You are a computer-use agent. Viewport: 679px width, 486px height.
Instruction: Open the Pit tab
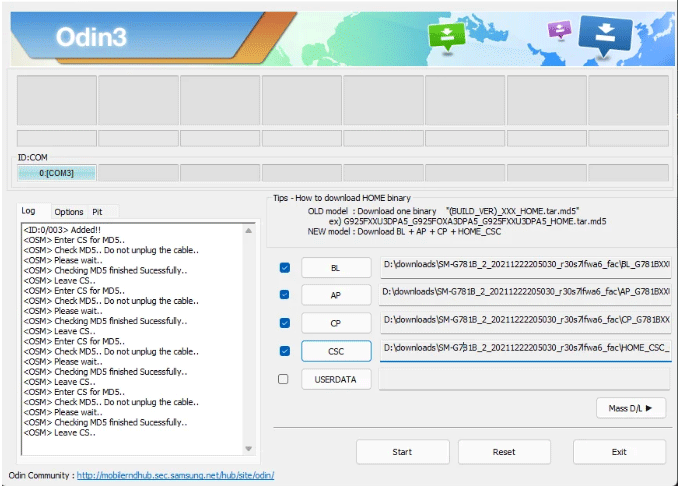tap(97, 212)
